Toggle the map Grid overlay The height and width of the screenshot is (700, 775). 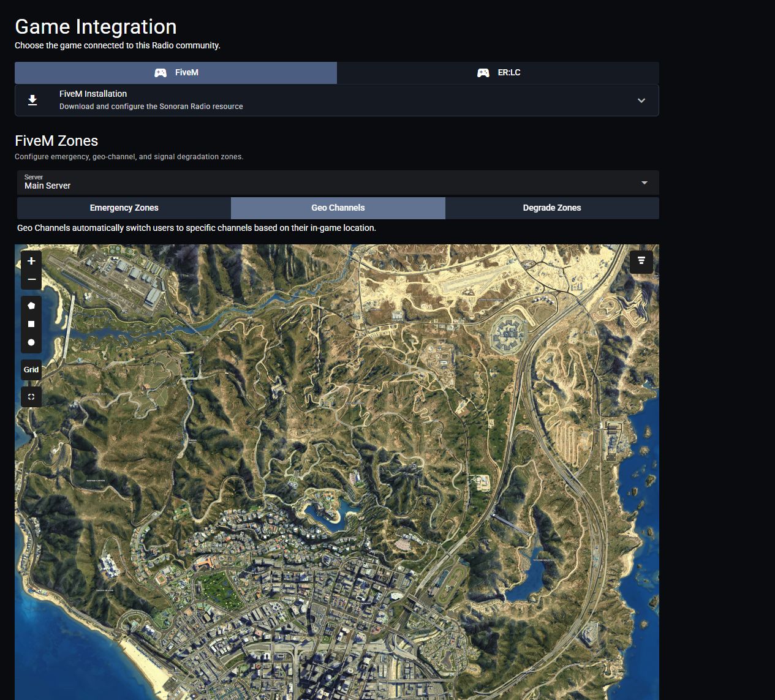[x=31, y=369]
